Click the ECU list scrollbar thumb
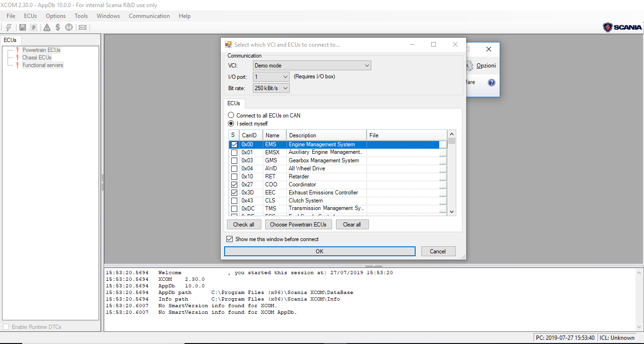Screen dimensions: 644x344 pos(452,141)
